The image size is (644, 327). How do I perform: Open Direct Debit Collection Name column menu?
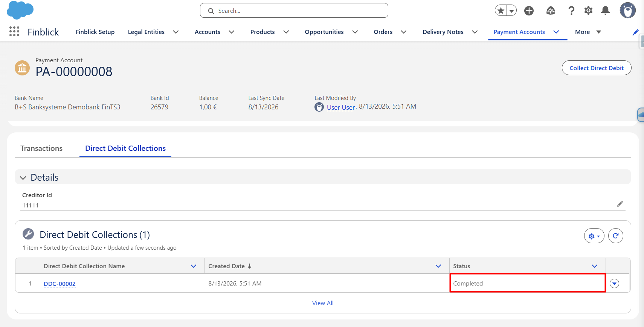click(194, 266)
